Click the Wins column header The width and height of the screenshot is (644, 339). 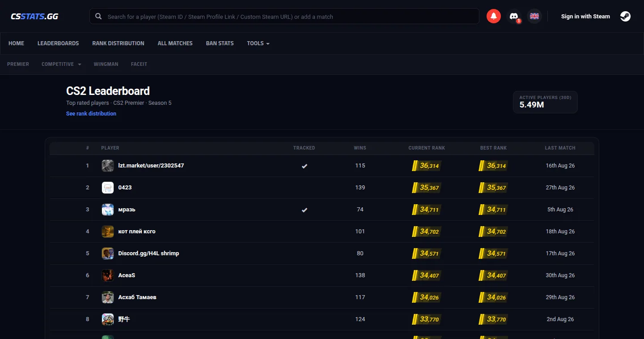(360, 148)
